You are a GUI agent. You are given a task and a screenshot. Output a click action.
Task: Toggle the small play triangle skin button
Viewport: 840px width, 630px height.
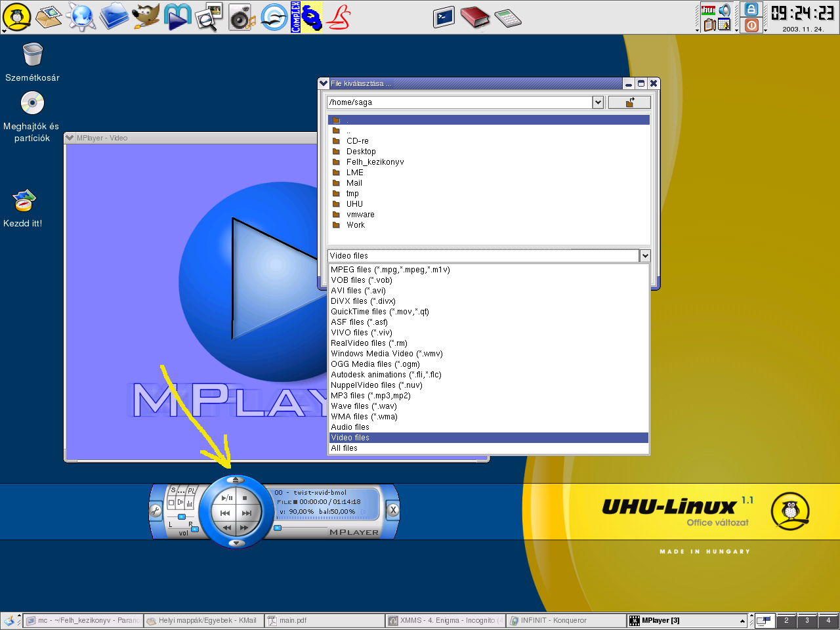180,503
